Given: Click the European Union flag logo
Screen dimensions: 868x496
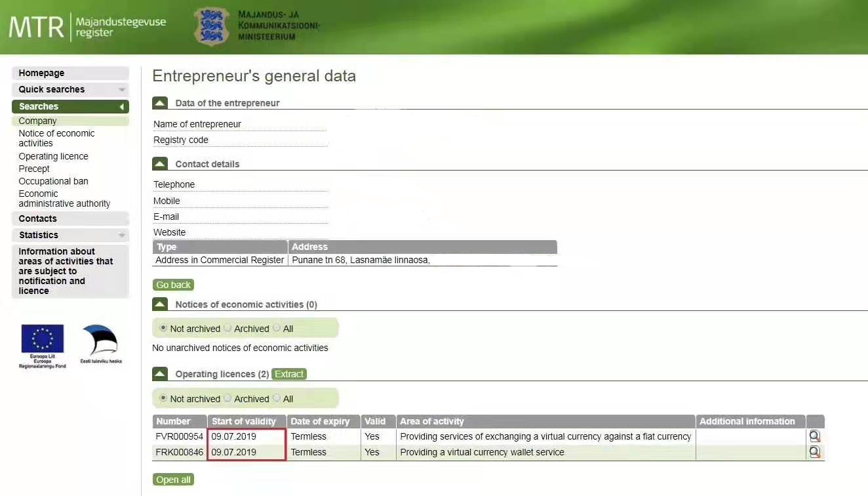Looking at the screenshot, I should [43, 339].
